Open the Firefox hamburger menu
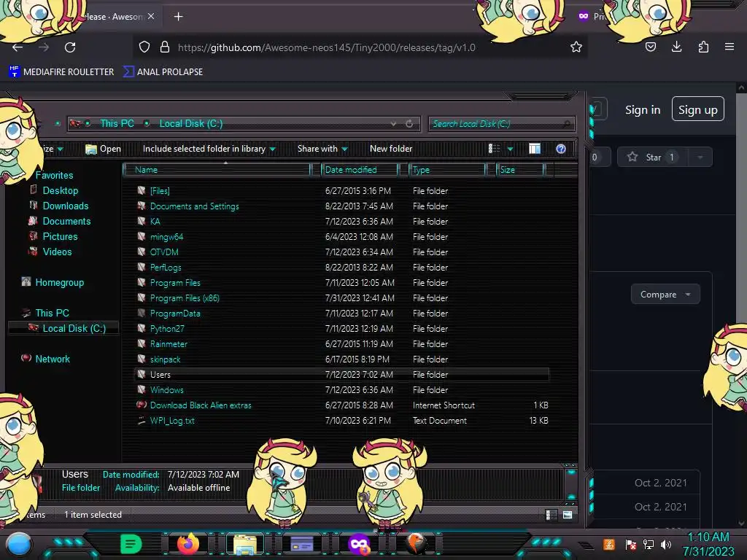 pos(729,47)
